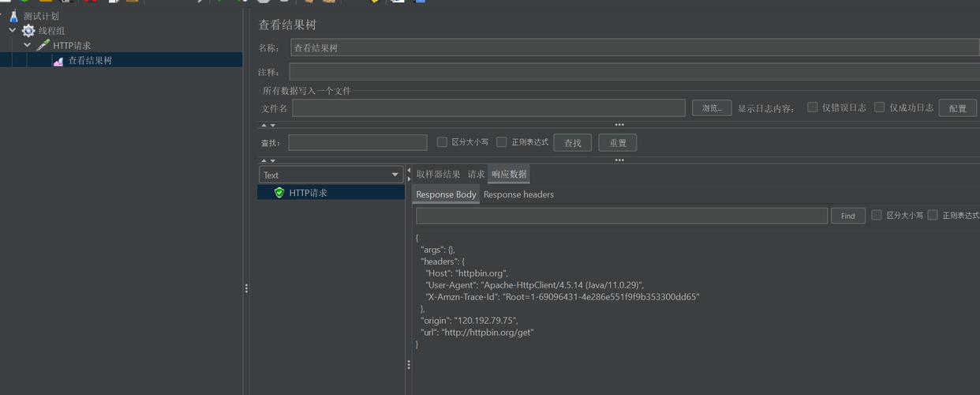
Task: Switch to the 取样器结果 tab
Action: click(x=438, y=175)
